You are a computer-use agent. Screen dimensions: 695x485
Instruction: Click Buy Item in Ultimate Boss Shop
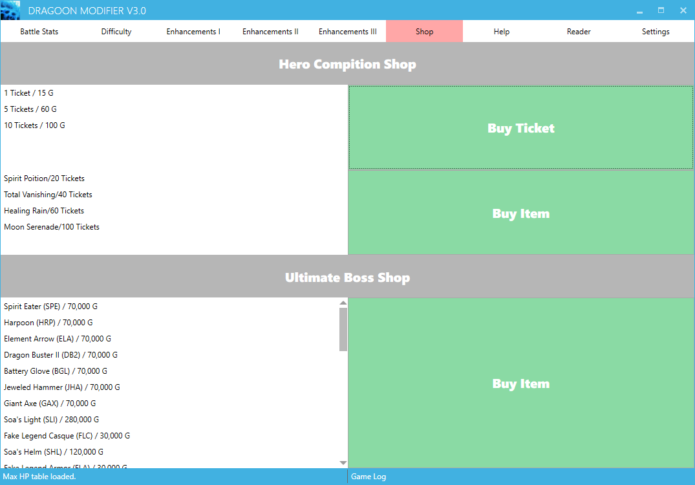520,383
